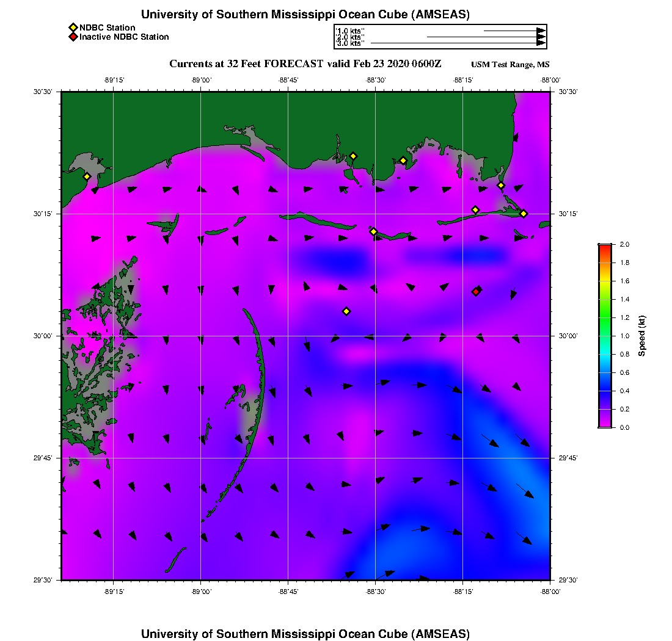Select the northernmost yellow station marker on the coast west of -88'30'

click(353, 156)
